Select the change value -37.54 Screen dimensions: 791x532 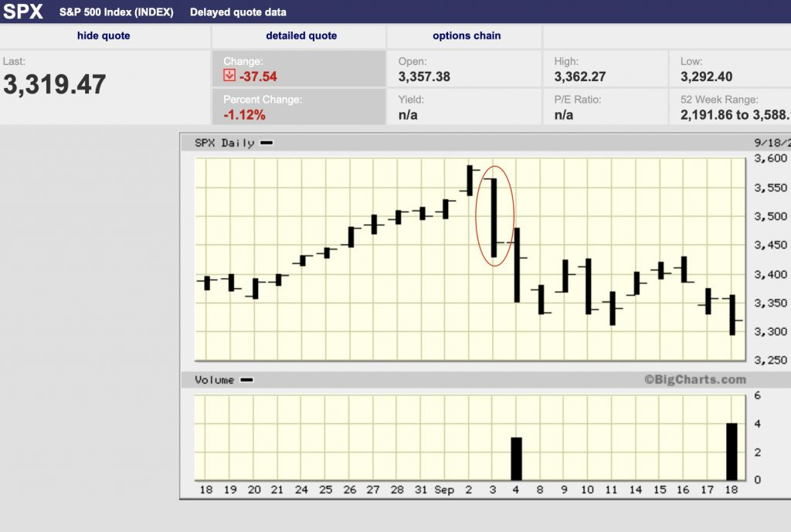[x=258, y=76]
